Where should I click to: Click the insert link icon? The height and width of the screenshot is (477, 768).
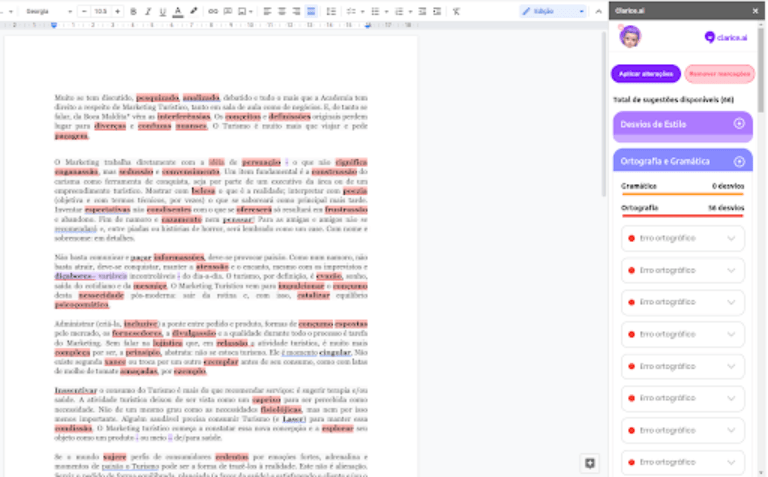point(212,11)
